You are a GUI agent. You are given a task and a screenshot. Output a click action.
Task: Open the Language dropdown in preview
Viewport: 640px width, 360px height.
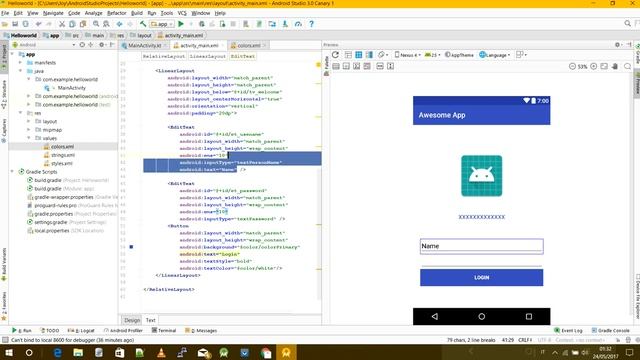tap(495, 55)
